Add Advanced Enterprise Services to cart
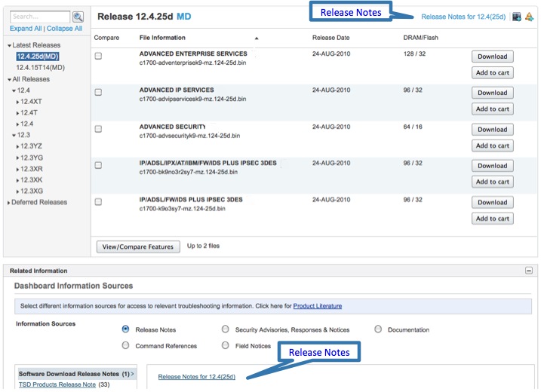This screenshot has width=541, height=392. click(493, 72)
